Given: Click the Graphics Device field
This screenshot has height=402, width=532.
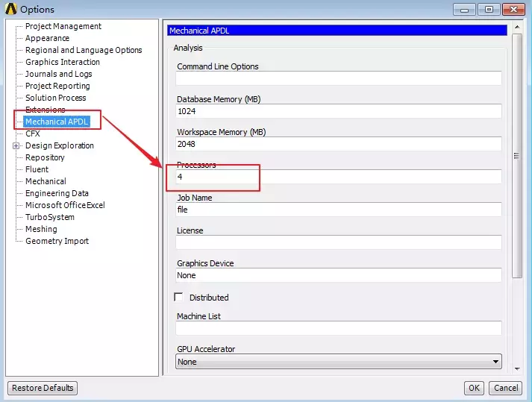Looking at the screenshot, I should [339, 275].
